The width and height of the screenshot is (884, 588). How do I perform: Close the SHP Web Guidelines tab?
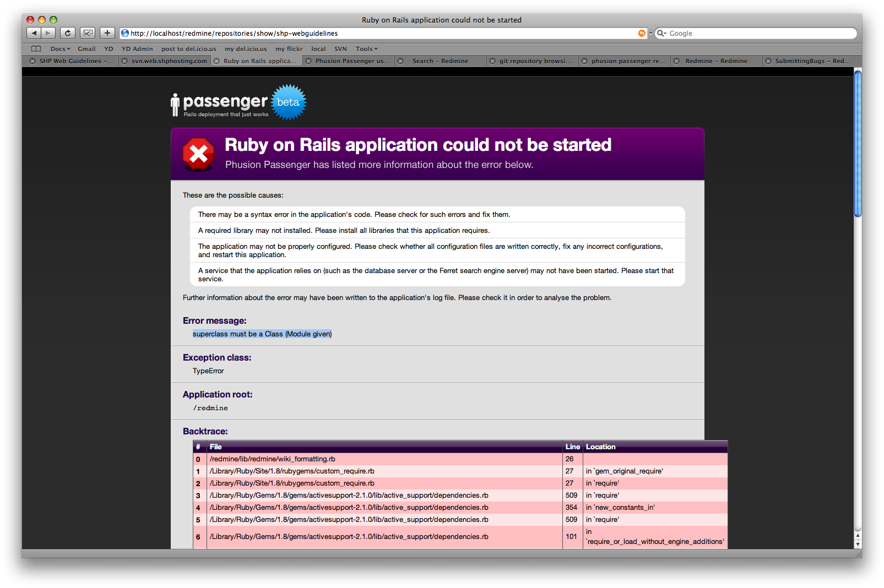pos(32,61)
